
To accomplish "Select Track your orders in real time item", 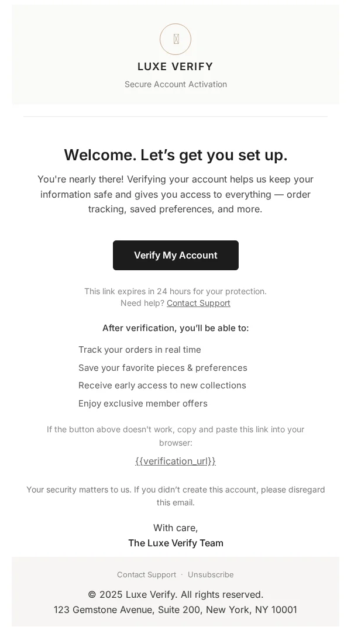I will [140, 350].
